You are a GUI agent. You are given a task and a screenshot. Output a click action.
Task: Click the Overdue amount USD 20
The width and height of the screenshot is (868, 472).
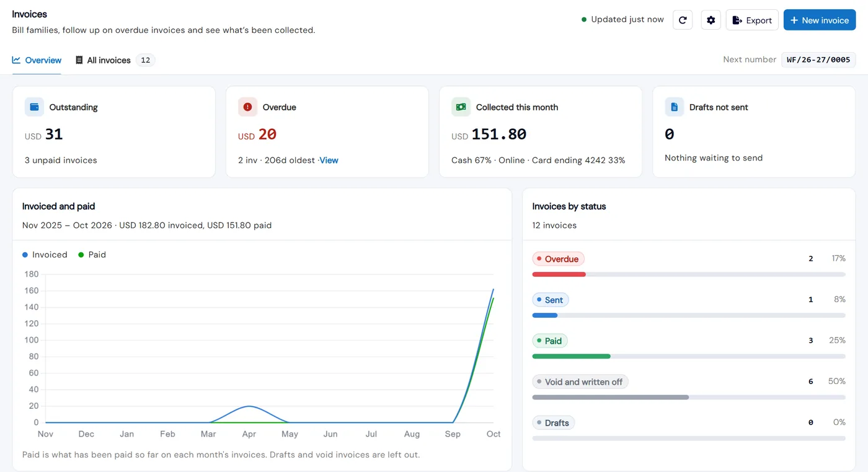tap(257, 134)
